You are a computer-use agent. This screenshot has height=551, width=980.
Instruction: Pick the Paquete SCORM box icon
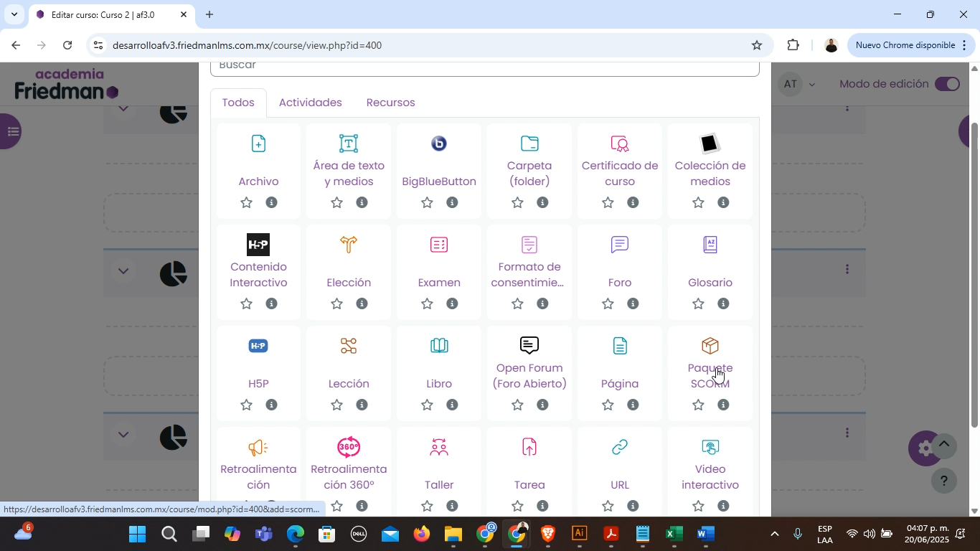[x=710, y=346]
